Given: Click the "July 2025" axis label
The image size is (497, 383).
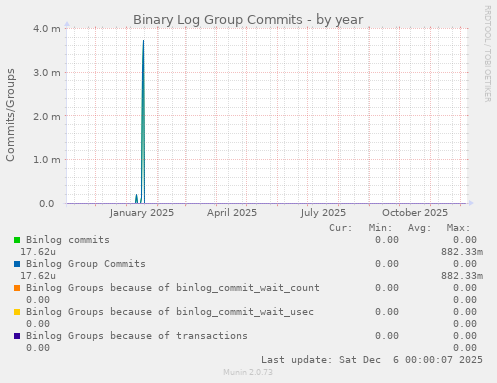Looking at the screenshot, I should coord(323,213).
